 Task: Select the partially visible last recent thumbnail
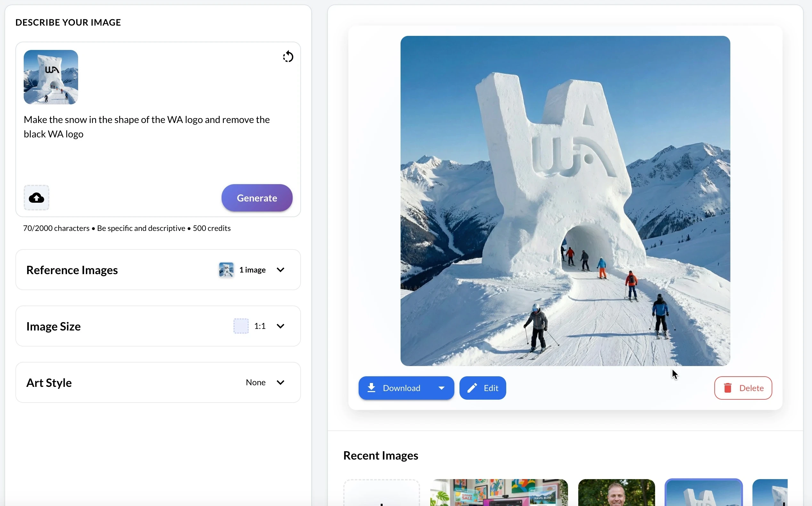click(769, 493)
